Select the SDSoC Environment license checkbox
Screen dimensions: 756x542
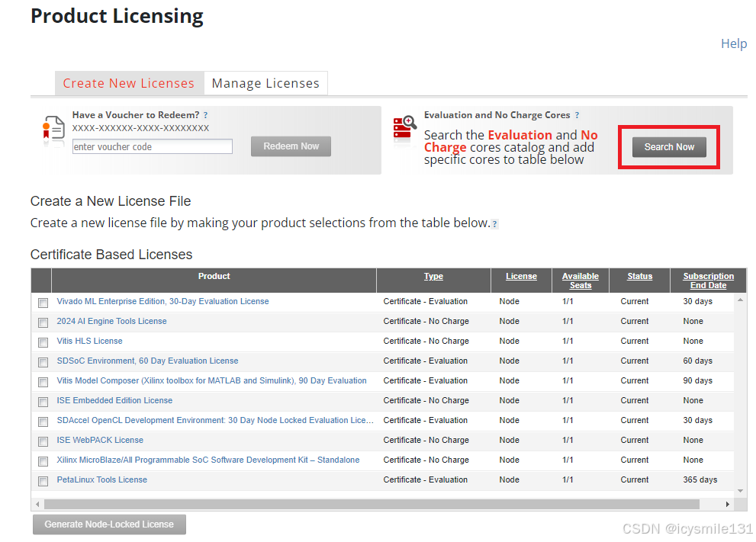tap(43, 362)
